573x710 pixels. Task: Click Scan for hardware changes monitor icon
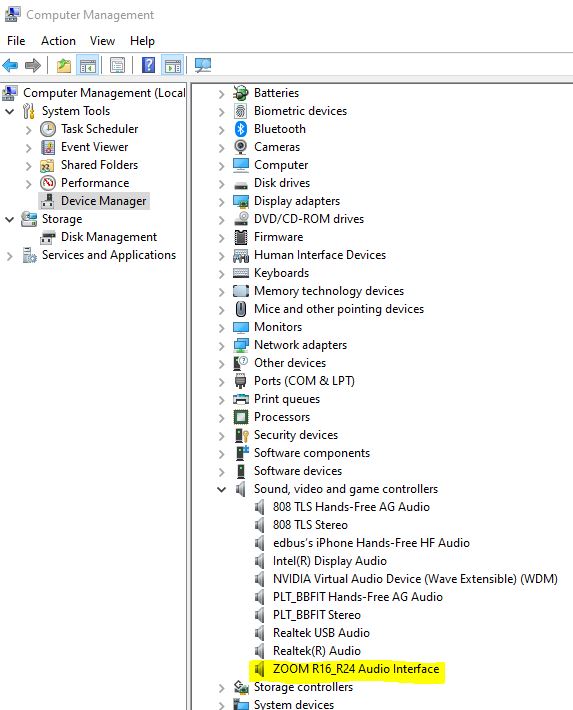(203, 66)
